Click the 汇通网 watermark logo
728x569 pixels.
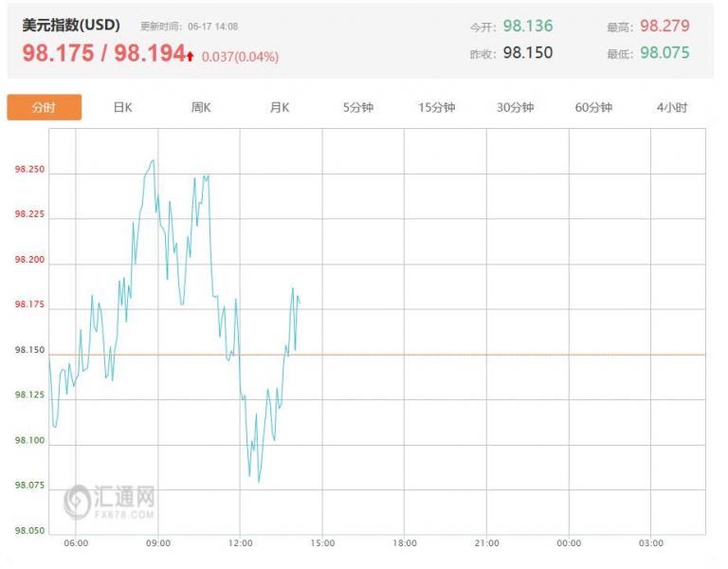(x=110, y=501)
